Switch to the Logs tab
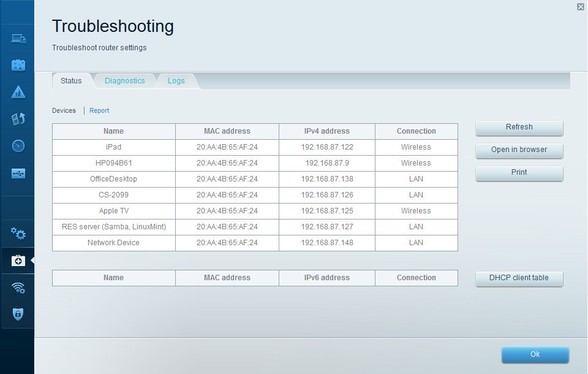588x374 pixels. coord(176,81)
